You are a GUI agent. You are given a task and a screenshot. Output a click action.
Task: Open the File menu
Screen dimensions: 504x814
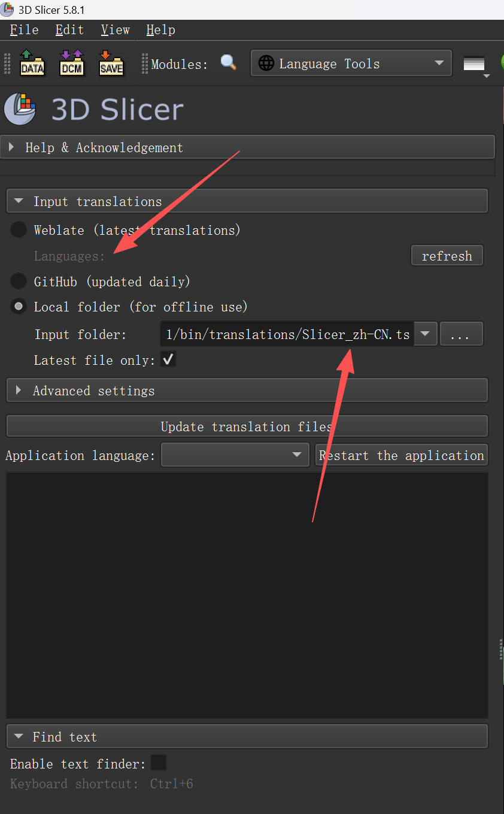(x=24, y=30)
